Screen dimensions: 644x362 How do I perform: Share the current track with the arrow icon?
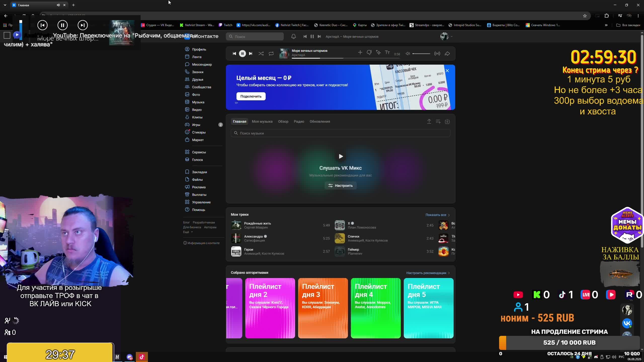point(447,54)
